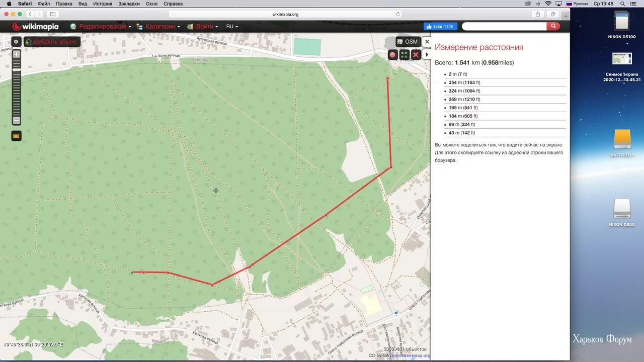The width and height of the screenshot is (644, 362).
Task: Open the Закладки menu
Action: pos(129,4)
